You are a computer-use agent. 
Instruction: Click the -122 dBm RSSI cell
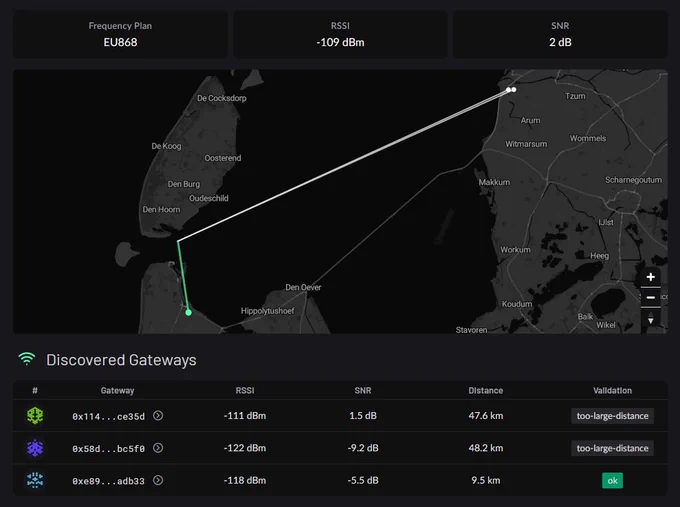pos(245,448)
